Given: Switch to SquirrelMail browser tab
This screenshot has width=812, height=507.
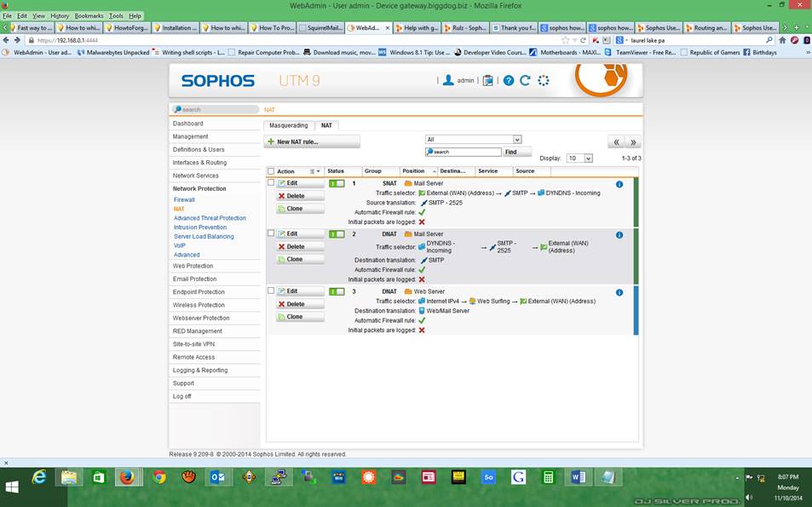Looking at the screenshot, I should 321,28.
